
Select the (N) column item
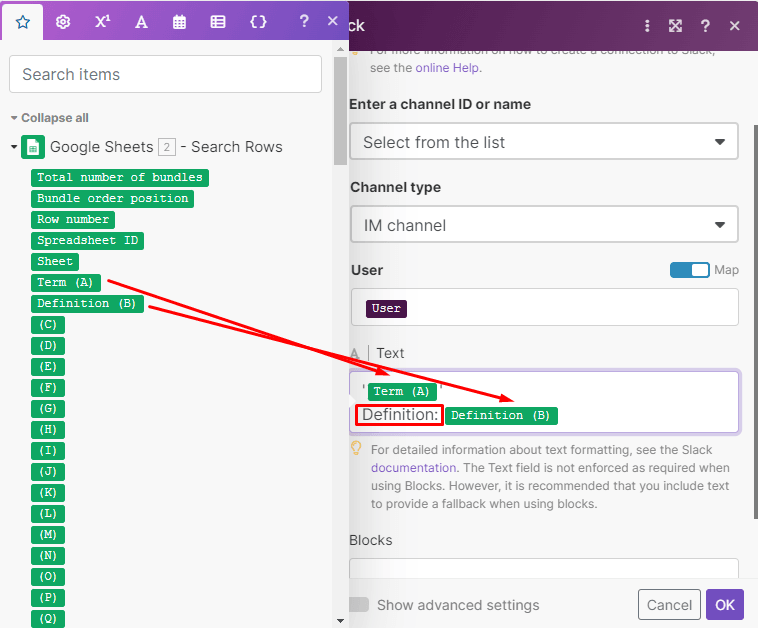point(48,556)
